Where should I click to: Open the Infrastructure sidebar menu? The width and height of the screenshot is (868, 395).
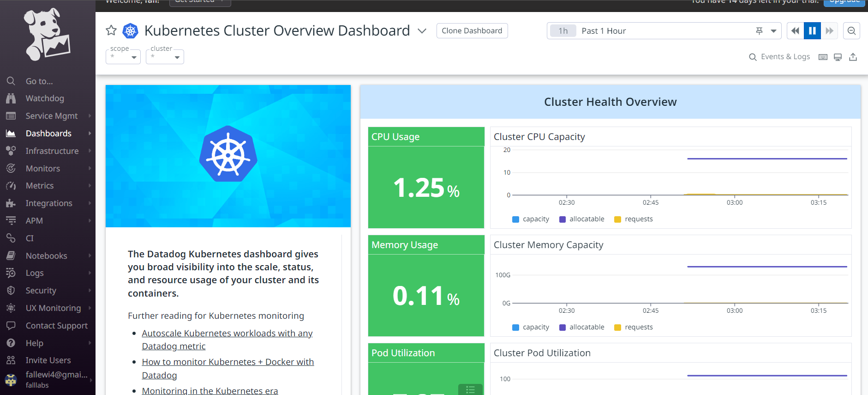(x=52, y=151)
